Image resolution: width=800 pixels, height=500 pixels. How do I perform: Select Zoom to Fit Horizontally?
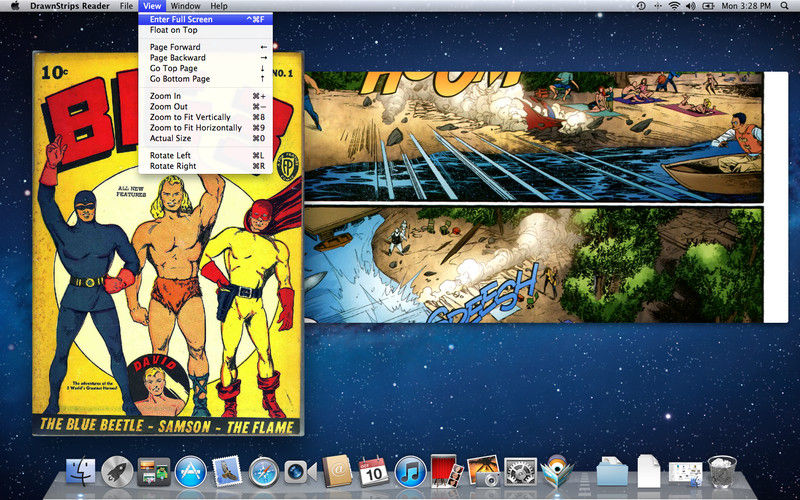coord(205,128)
